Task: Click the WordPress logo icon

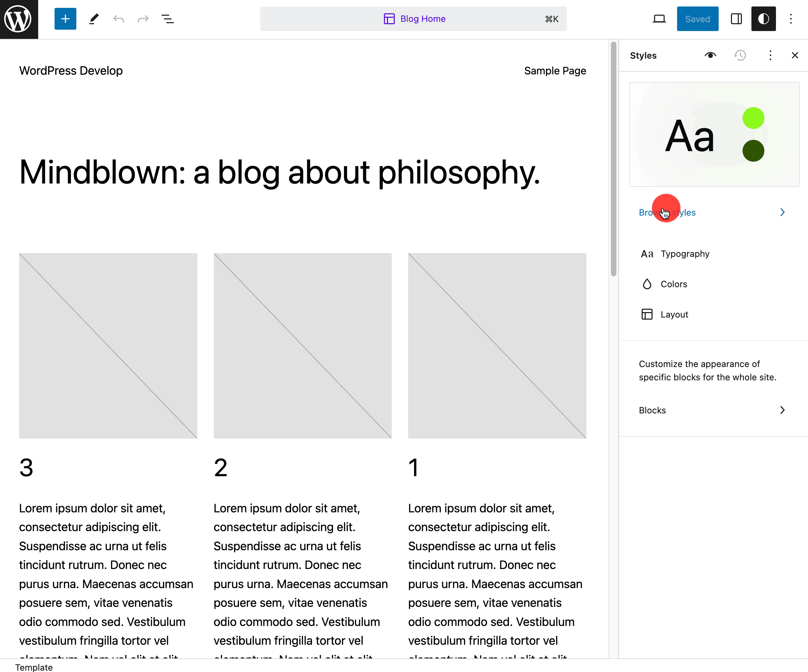Action: 18,19
